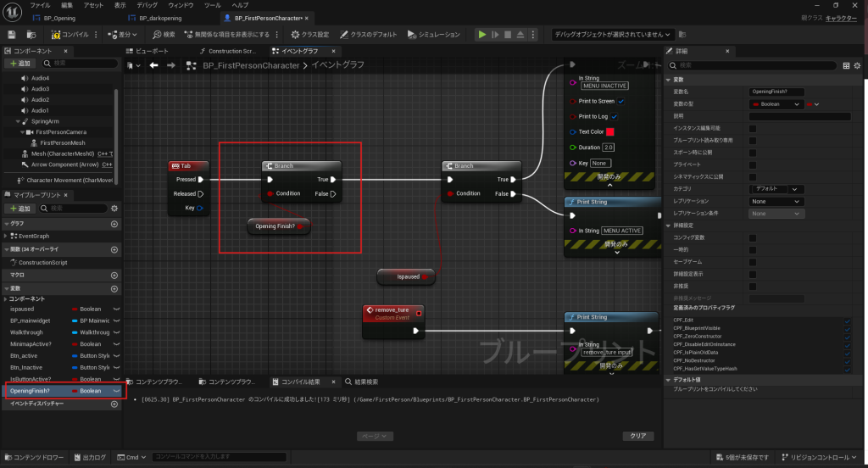The width and height of the screenshot is (868, 468).
Task: Open the debug object selection dropdown
Action: click(612, 35)
